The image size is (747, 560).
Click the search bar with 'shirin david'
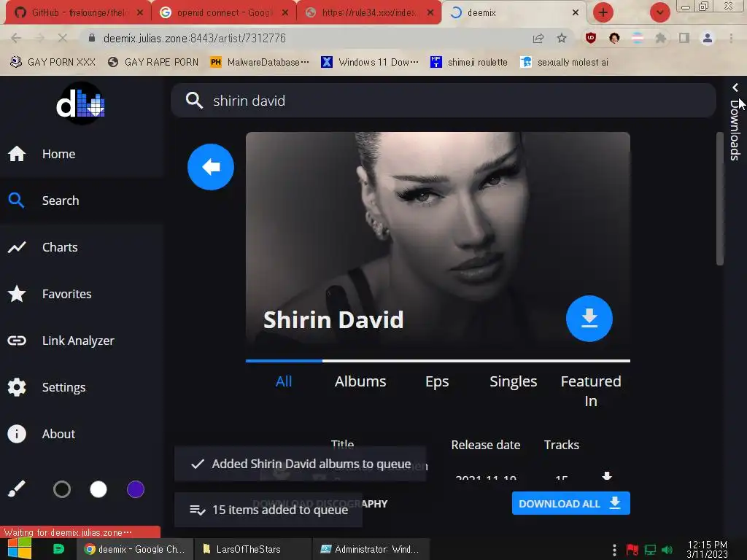coord(443,101)
